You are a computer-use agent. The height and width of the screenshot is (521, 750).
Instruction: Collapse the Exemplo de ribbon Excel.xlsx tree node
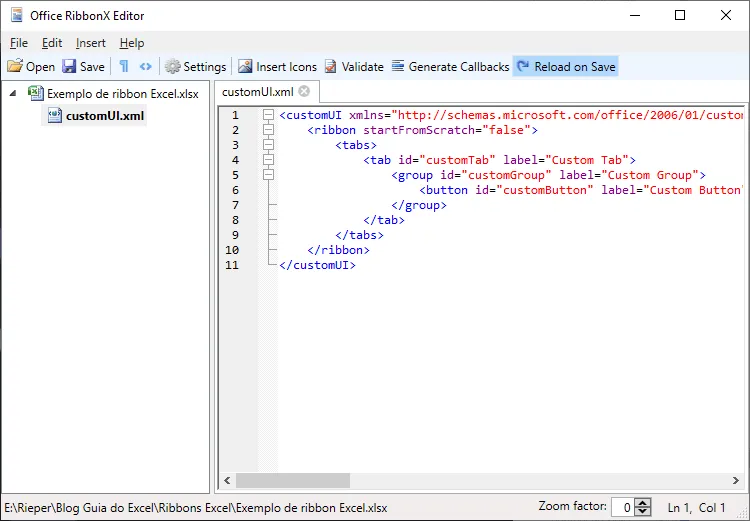click(13, 93)
